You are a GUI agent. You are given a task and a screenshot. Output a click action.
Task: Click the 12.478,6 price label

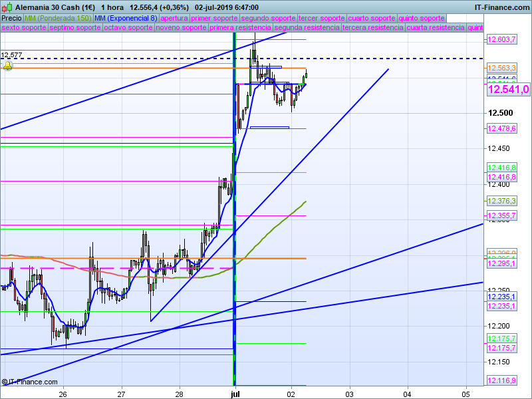coord(502,128)
